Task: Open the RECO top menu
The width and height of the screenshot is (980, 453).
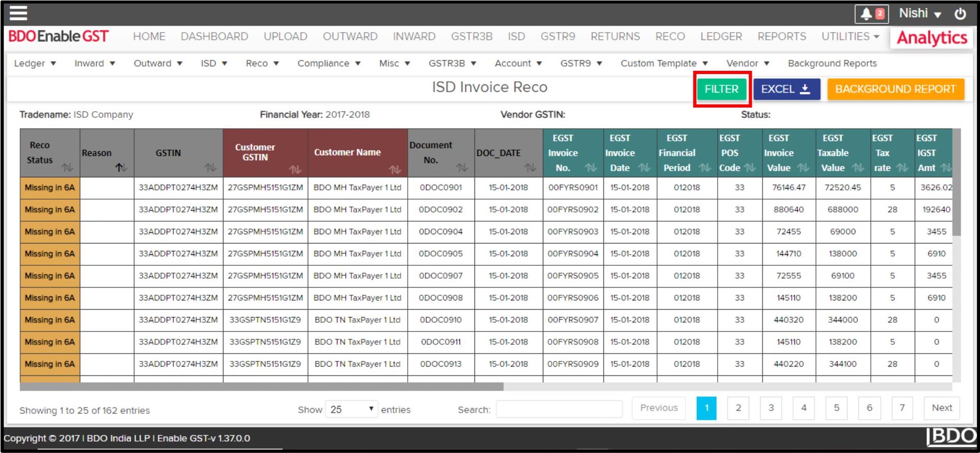Action: [x=670, y=36]
